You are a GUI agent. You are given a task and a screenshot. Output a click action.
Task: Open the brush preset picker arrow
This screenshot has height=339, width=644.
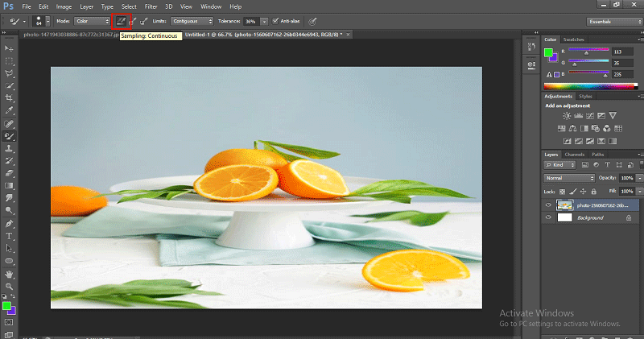[47, 21]
